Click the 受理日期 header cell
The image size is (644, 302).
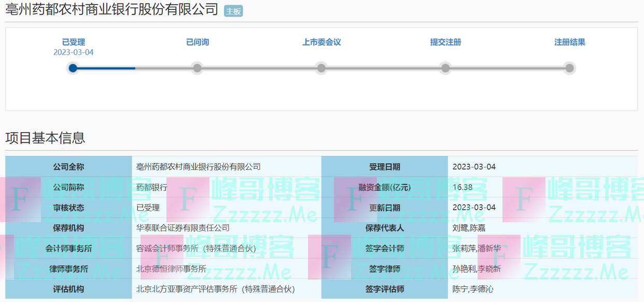pos(385,166)
